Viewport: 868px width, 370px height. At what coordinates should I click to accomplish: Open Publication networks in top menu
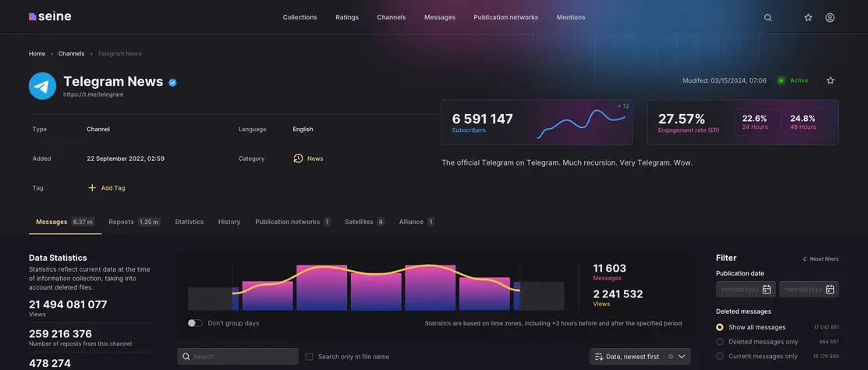[506, 17]
